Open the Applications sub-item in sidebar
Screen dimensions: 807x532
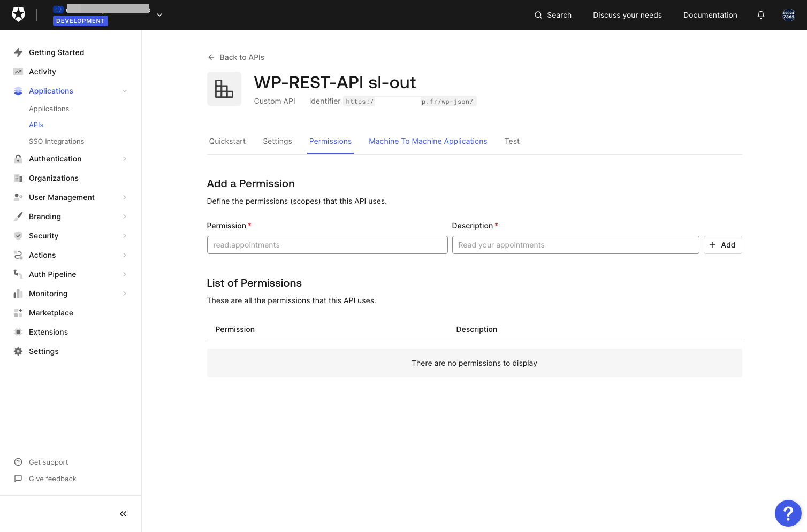pyautogui.click(x=49, y=109)
